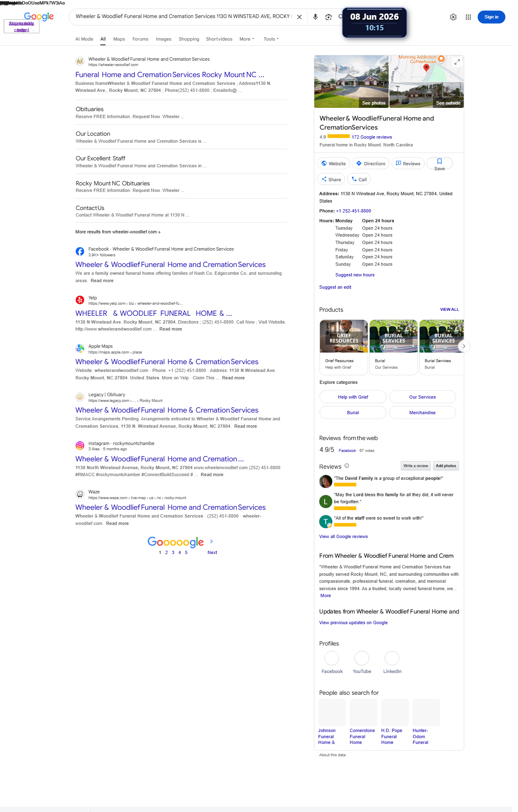The width and height of the screenshot is (518, 812).
Task: Open reviewer T's avatar
Action: click(x=326, y=522)
